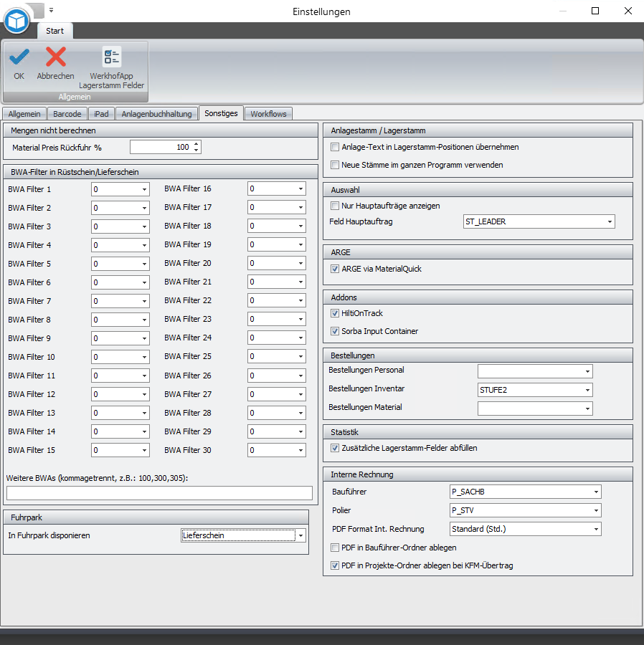Close the Einstellungen window
Viewport: 644px width, 645px height.
(628, 11)
